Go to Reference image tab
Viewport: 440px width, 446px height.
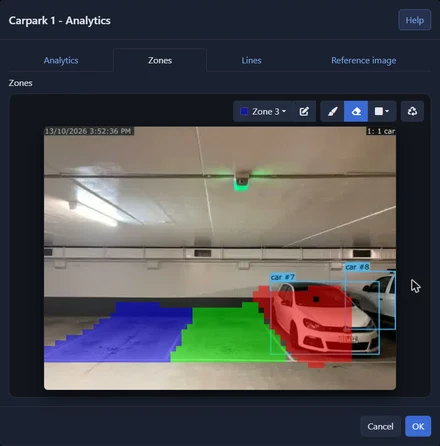364,60
